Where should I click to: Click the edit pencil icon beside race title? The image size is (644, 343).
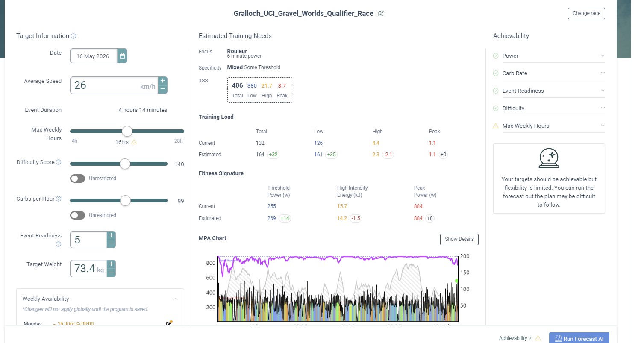[381, 13]
